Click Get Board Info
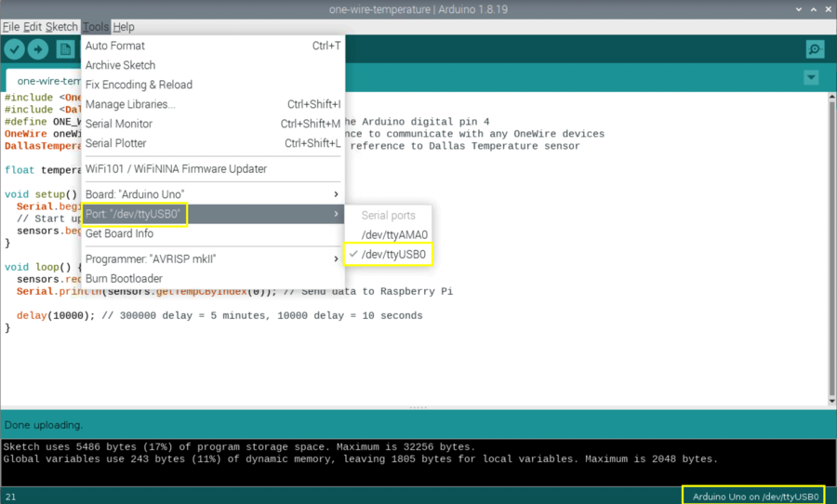The height and width of the screenshot is (504, 837). point(119,233)
